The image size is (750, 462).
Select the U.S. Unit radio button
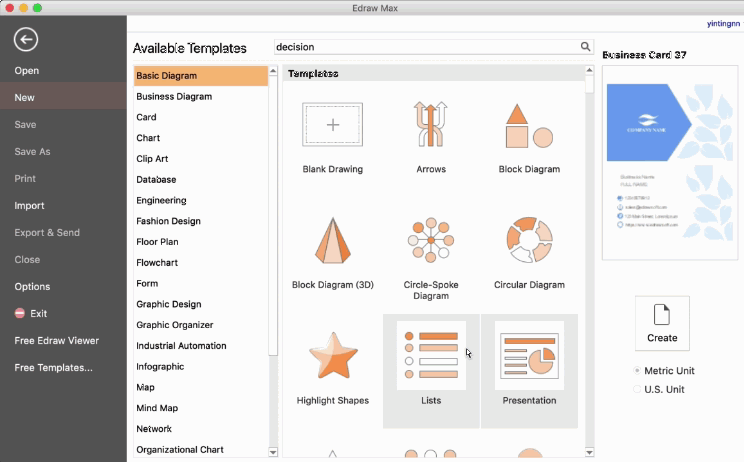(637, 389)
